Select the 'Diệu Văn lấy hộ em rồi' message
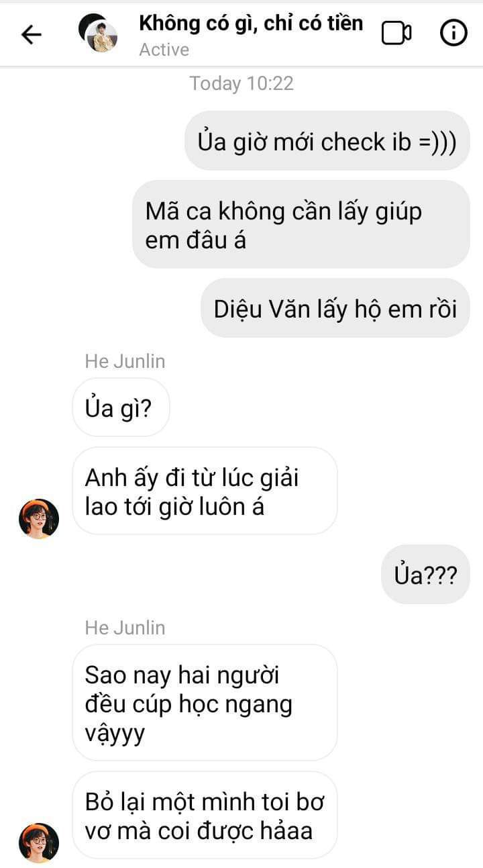Image resolution: width=483 pixels, height=868 pixels. click(x=335, y=308)
